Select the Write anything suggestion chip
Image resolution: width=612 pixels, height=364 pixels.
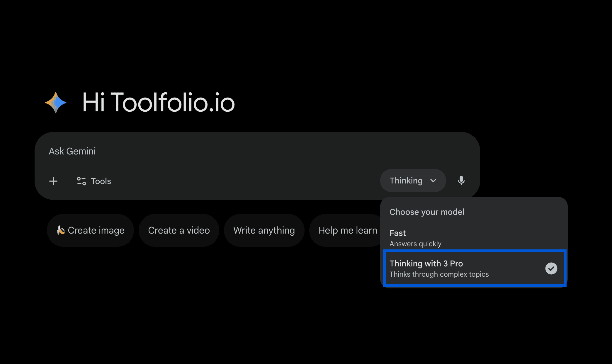point(264,230)
